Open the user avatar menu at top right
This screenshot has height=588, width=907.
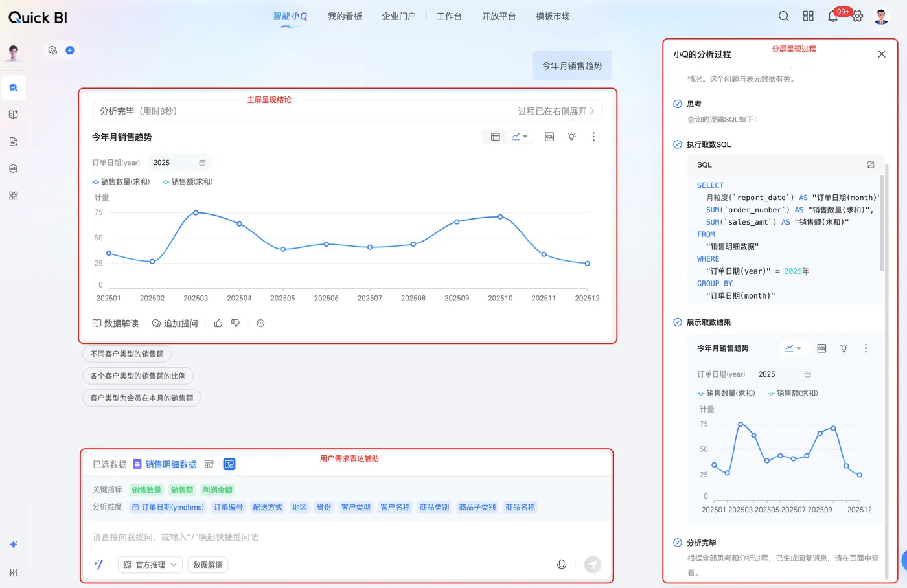point(881,16)
